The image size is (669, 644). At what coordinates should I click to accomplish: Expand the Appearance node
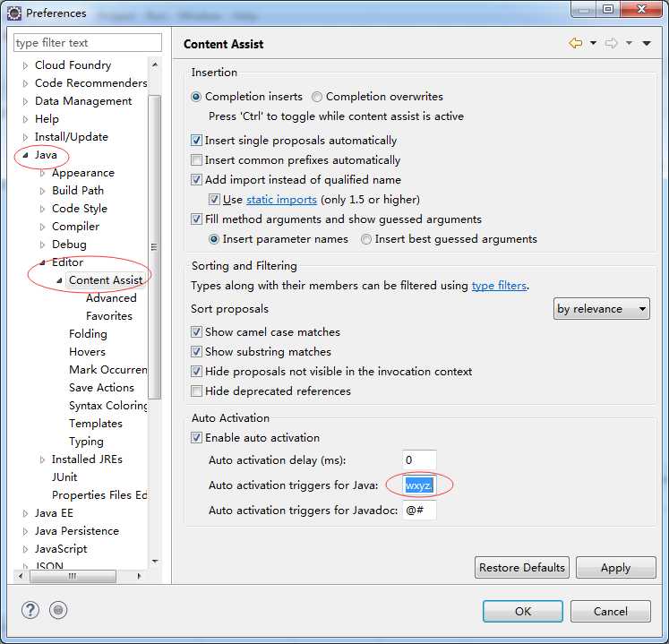pos(42,173)
